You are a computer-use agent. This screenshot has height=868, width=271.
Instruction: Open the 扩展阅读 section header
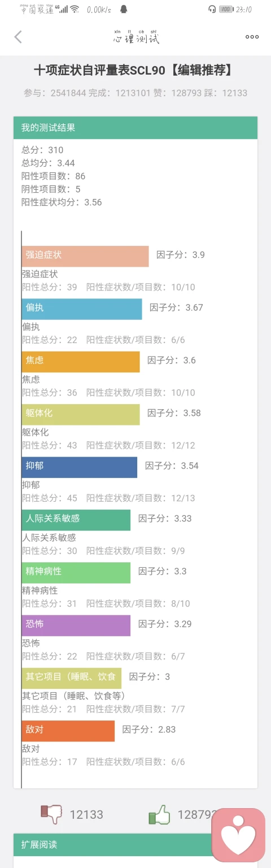click(x=135, y=845)
